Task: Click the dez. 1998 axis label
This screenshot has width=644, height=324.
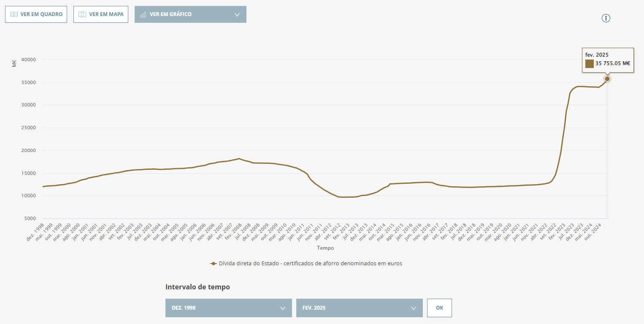Action: [36, 232]
